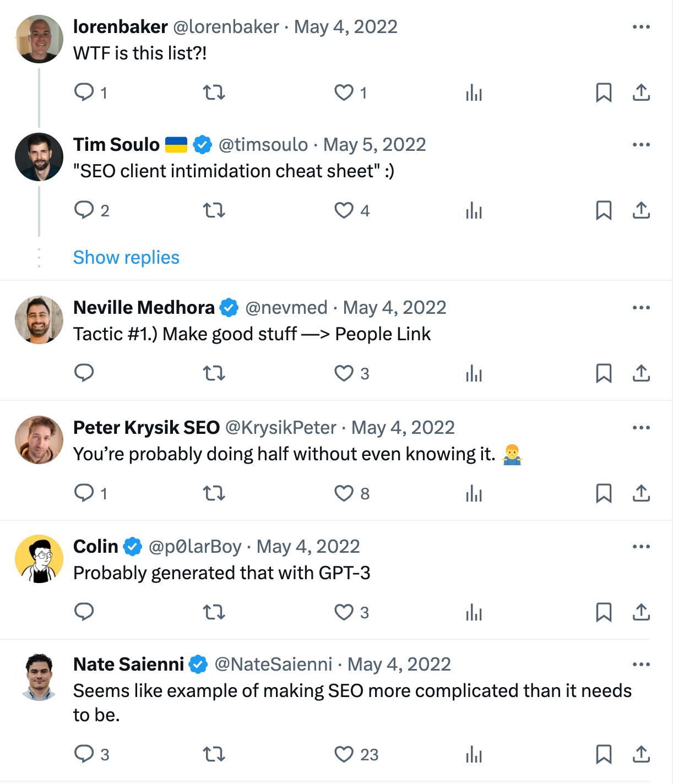Viewport: 673px width, 784px height.
Task: Reply to lorenbaker's "WTF is this list?!" tweet
Action: (85, 92)
